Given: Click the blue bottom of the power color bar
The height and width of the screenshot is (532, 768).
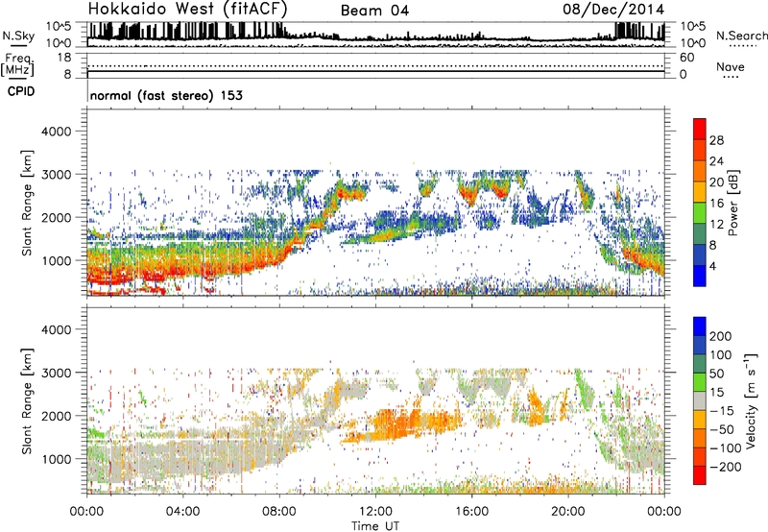Looking at the screenshot, I should point(700,277).
